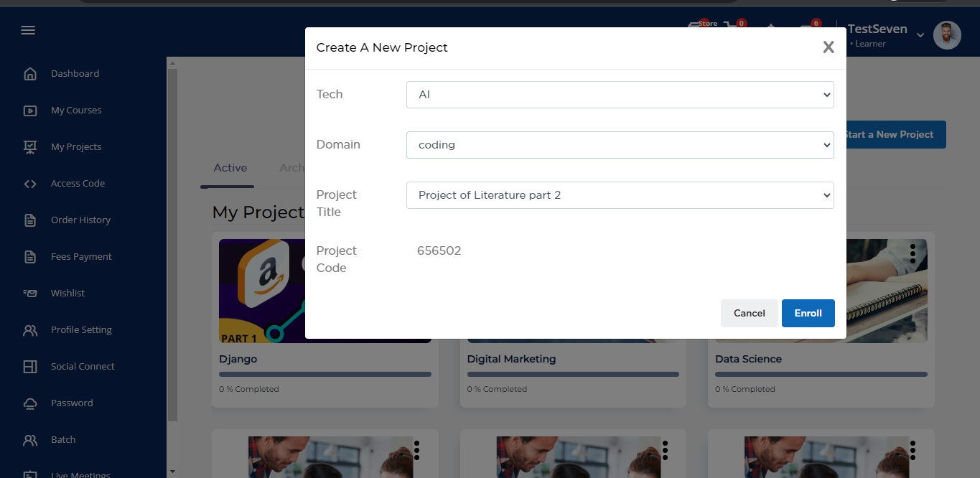
Task: Expand the Project Title dropdown
Action: point(620,195)
